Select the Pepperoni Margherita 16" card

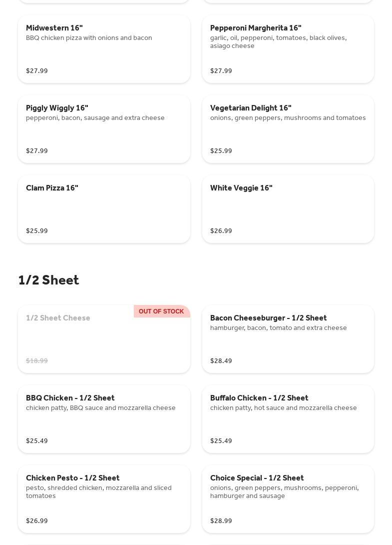[x=288, y=49]
